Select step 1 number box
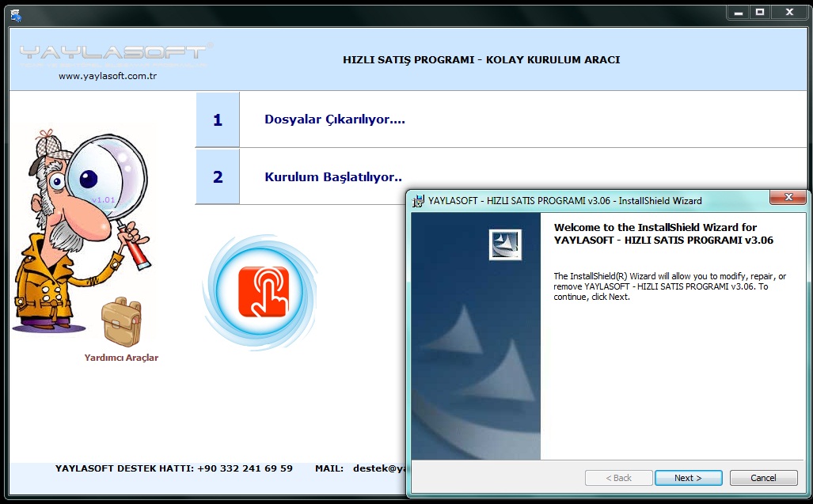 coord(218,119)
